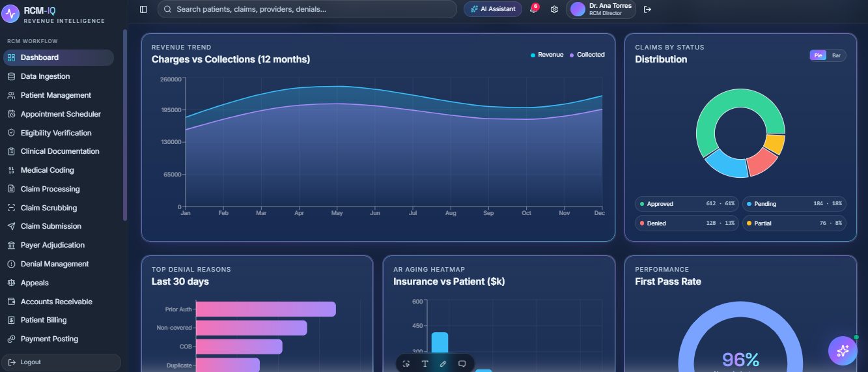Focus the patients, claims, providers search box

[x=307, y=9]
